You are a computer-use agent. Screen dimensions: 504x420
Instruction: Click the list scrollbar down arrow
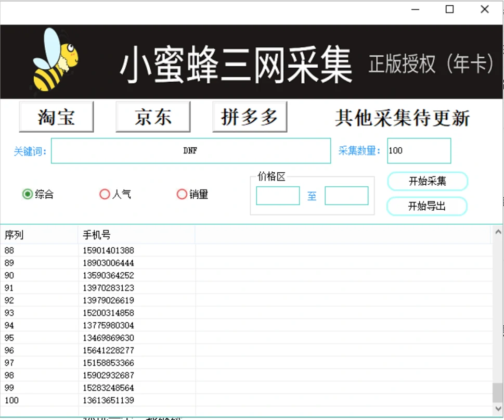point(498,409)
